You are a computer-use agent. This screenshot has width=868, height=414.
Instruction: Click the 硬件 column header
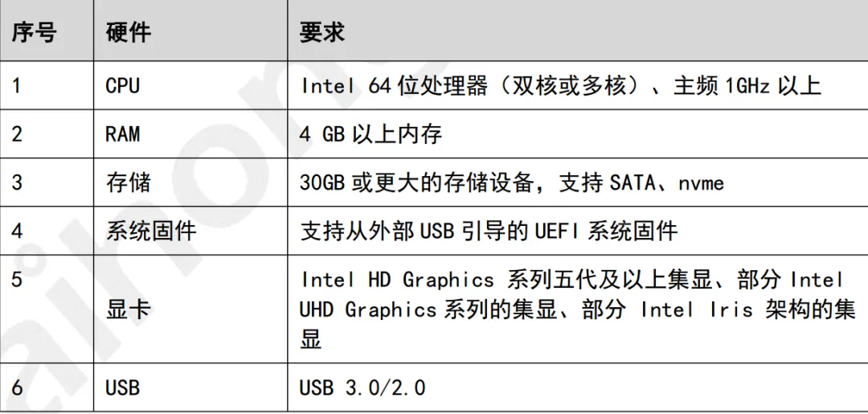pos(128,33)
